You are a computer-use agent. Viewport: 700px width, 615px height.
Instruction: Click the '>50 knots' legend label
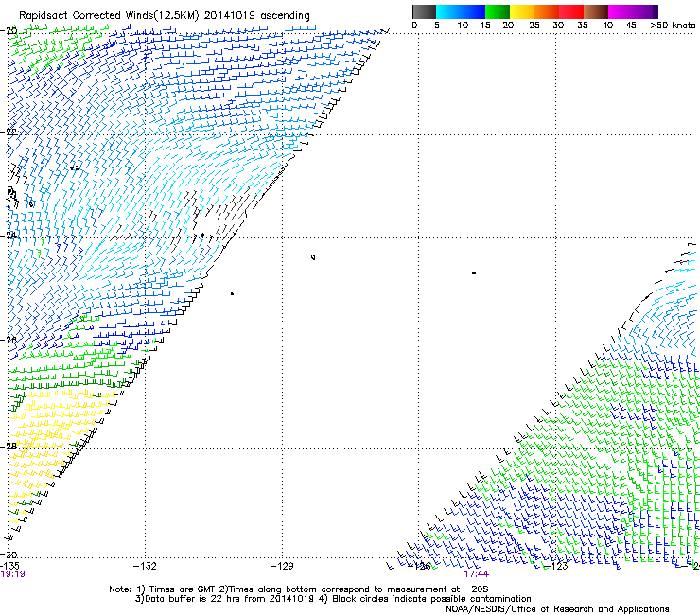[x=673, y=26]
